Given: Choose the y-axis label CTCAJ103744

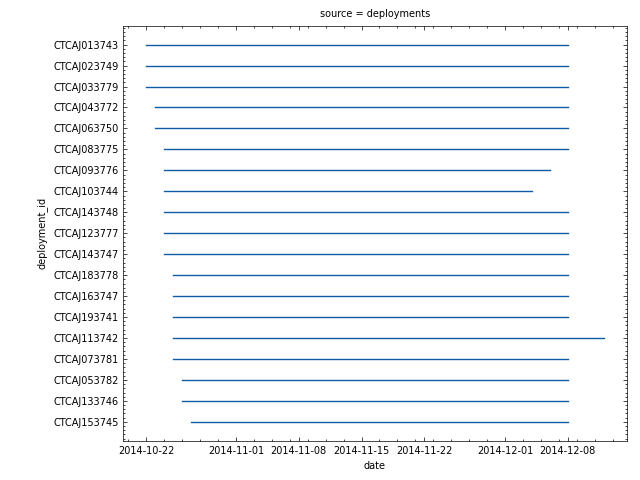Looking at the screenshot, I should (86, 191).
